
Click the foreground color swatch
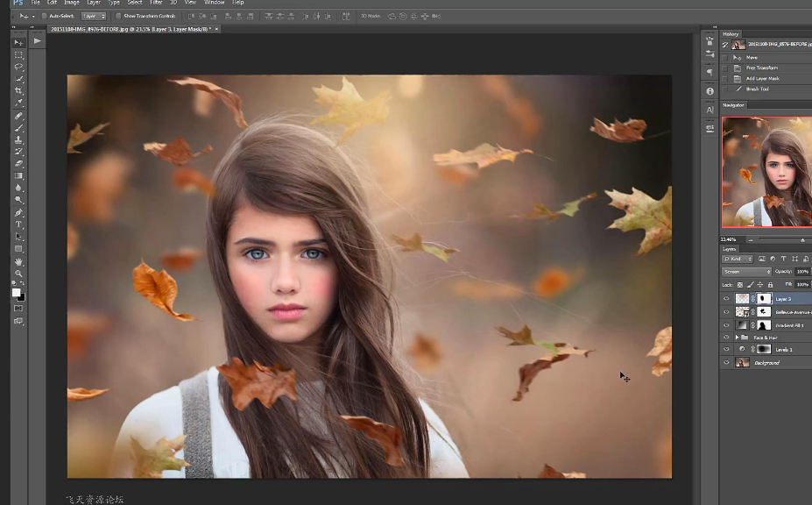click(16, 294)
